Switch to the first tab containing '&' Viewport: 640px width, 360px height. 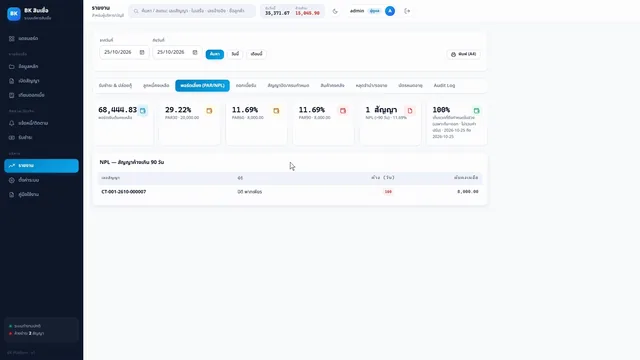coord(115,86)
